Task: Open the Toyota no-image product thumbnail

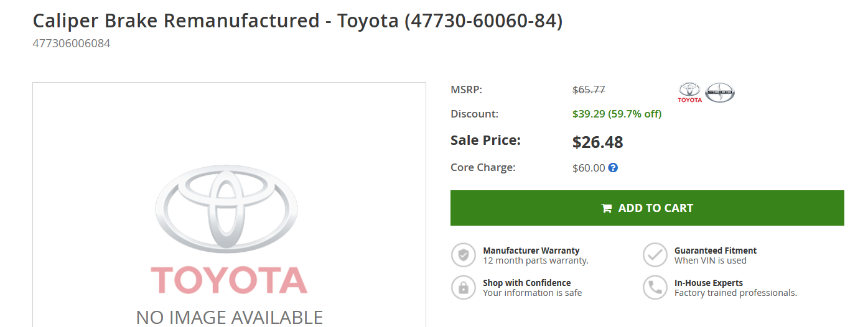Action: tap(229, 205)
